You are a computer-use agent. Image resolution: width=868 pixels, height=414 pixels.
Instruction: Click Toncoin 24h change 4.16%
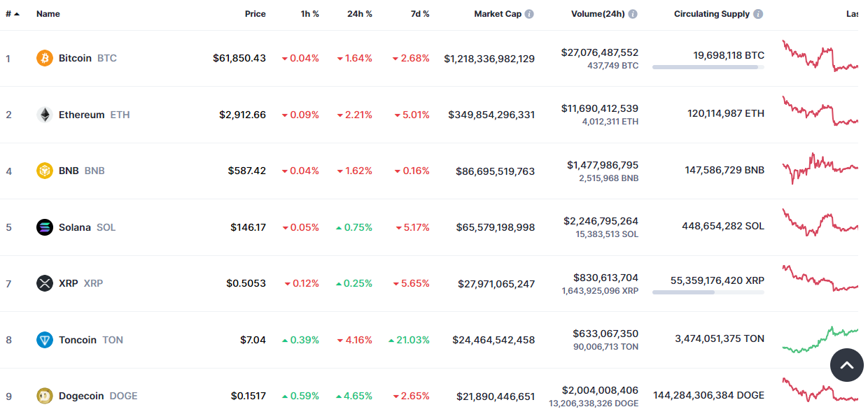[354, 340]
